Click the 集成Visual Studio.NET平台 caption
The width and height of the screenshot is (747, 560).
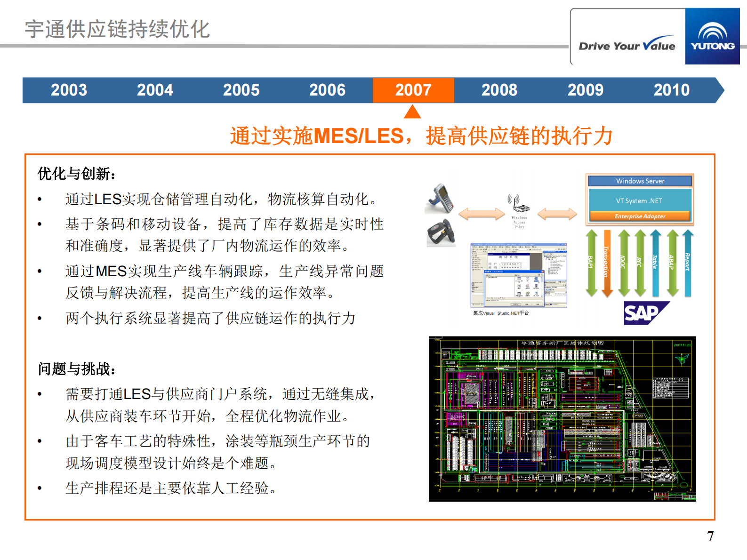click(501, 313)
